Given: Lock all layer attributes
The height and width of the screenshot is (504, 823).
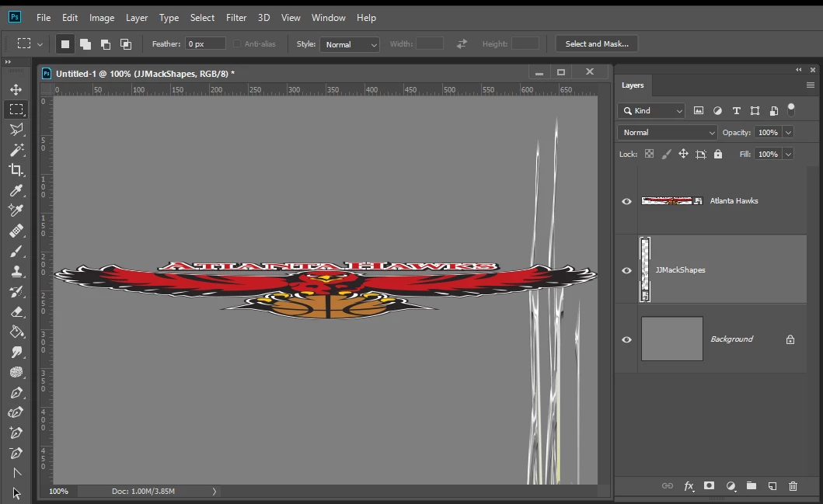Looking at the screenshot, I should coord(718,154).
